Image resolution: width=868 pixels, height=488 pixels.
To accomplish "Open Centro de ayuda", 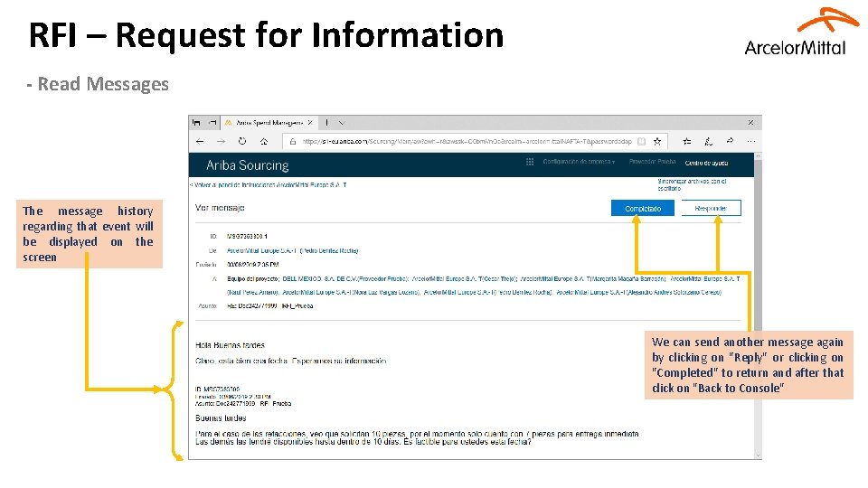I will pyautogui.click(x=706, y=163).
